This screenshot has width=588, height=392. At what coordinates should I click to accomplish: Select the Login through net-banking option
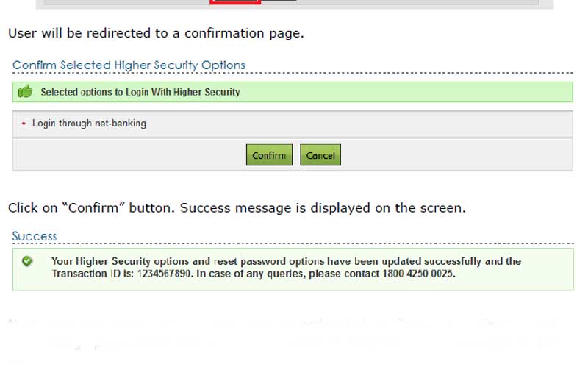coord(89,124)
